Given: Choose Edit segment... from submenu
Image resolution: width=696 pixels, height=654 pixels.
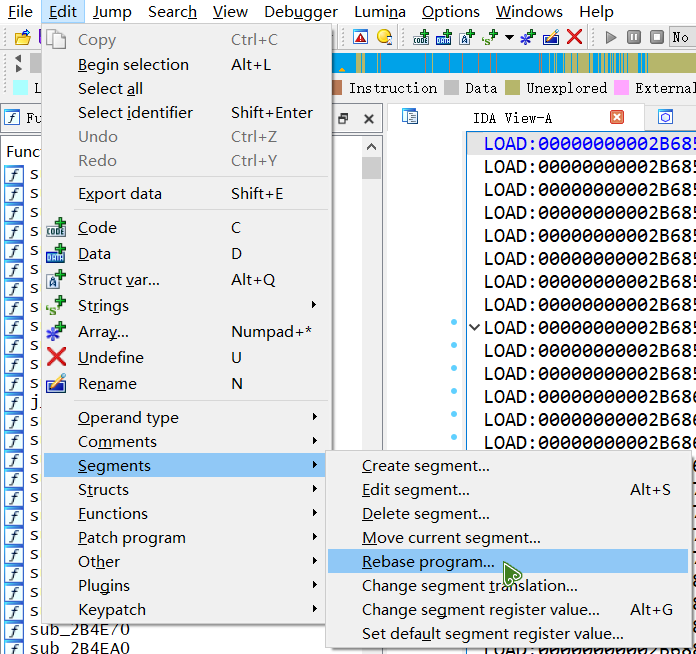Looking at the screenshot, I should click(x=508, y=490).
